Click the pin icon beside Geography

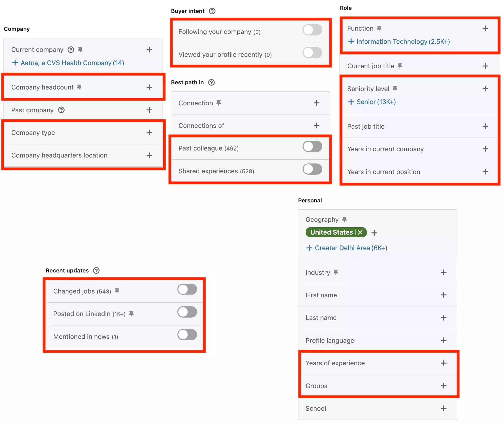(344, 219)
